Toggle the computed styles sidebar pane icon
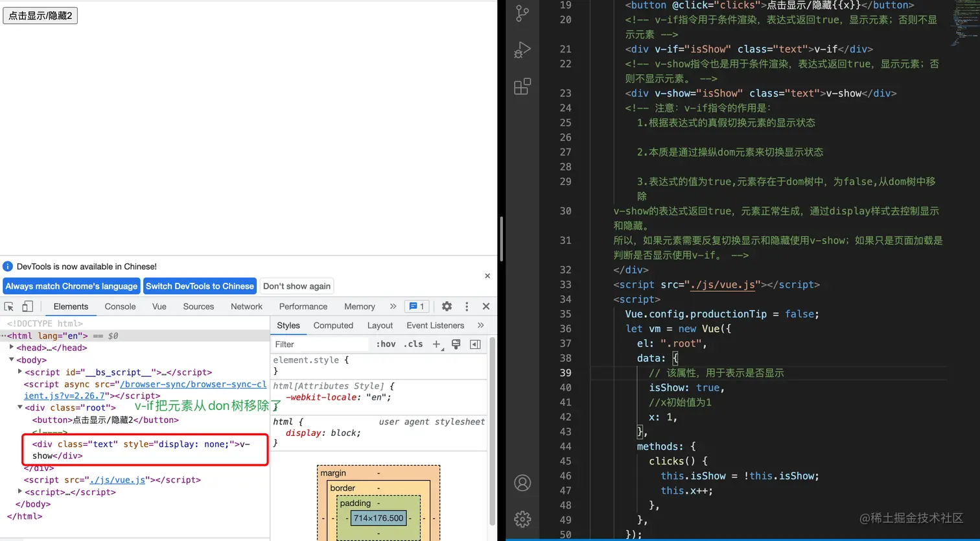This screenshot has width=980, height=541. point(475,344)
